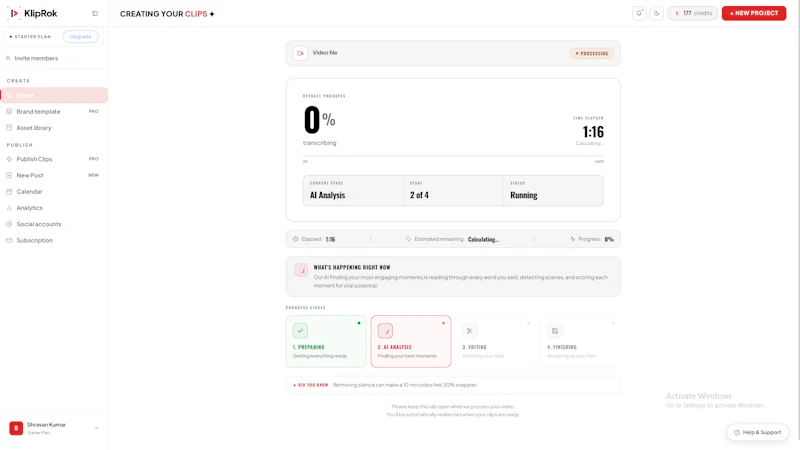Click the Upgrade plan button

pos(80,37)
